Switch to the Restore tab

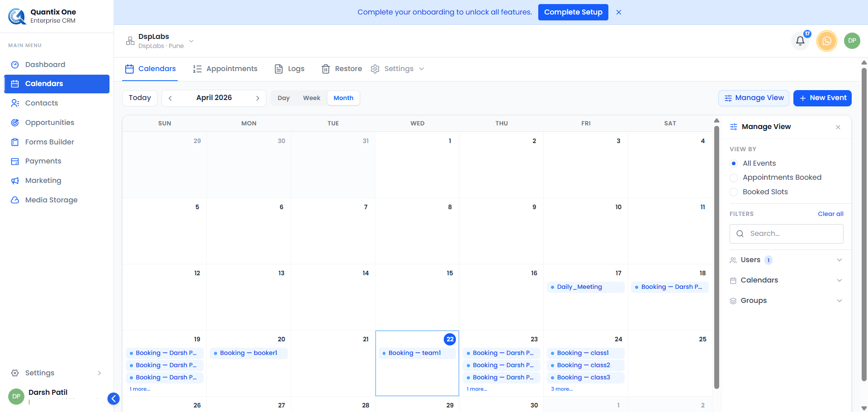point(342,69)
